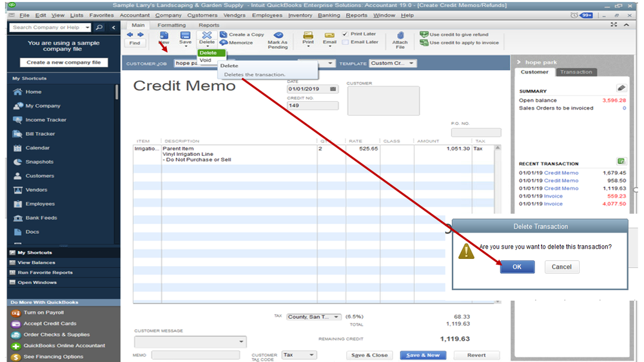644x362 pixels.
Task: Click the Memorize icon
Action: (224, 43)
